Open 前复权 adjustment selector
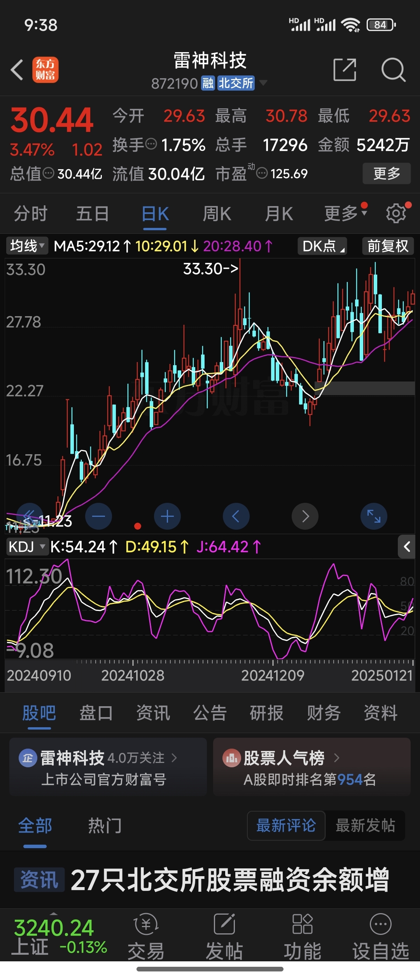 388,246
